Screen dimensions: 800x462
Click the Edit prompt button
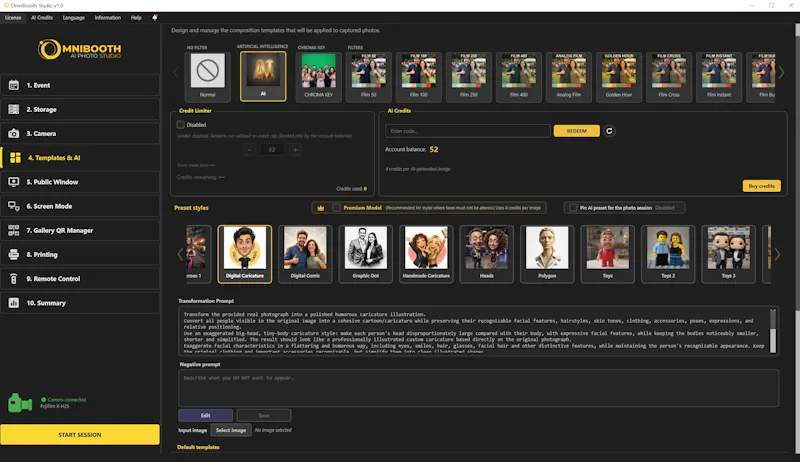click(206, 415)
